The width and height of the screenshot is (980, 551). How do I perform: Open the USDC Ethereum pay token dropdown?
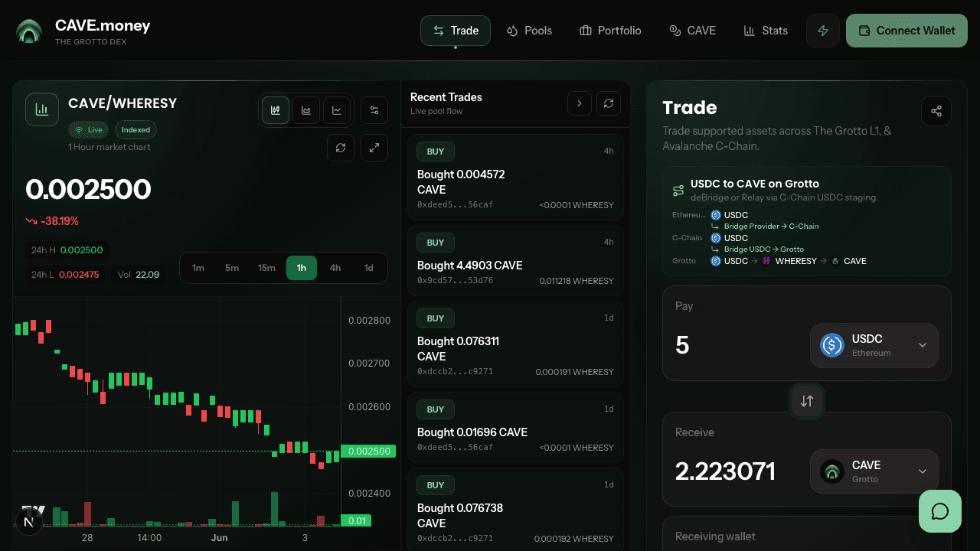874,345
